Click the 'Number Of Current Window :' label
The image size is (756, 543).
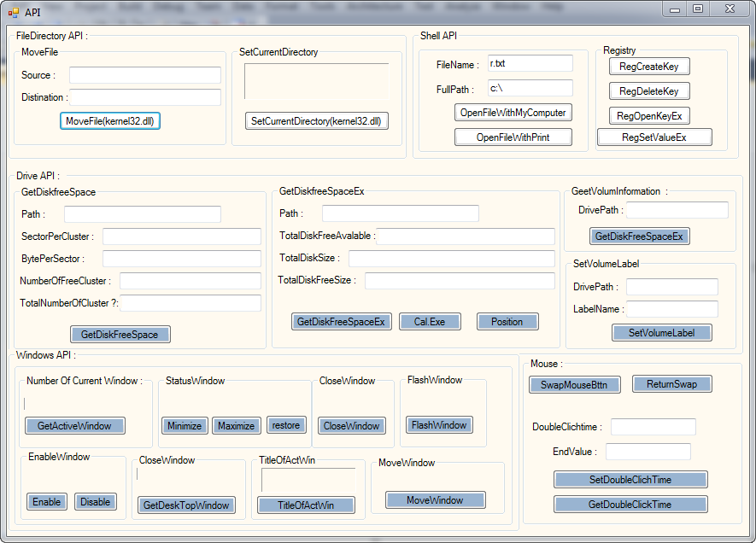point(85,381)
